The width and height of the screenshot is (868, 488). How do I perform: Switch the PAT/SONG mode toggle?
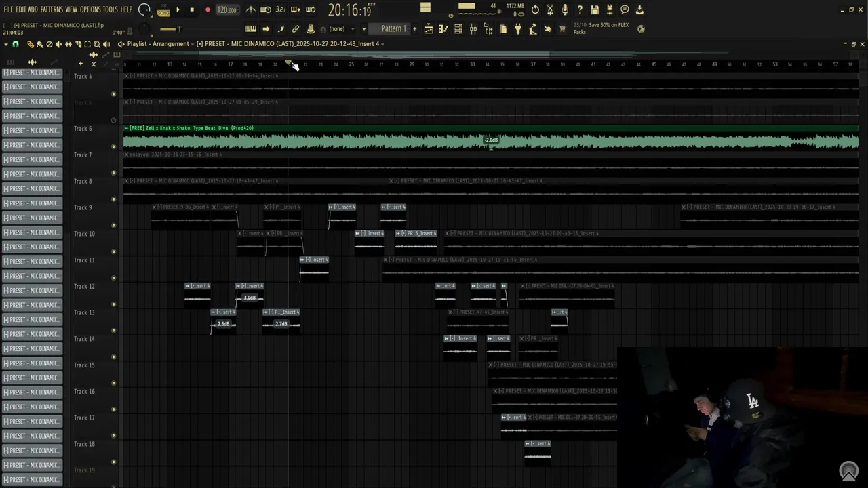(163, 10)
